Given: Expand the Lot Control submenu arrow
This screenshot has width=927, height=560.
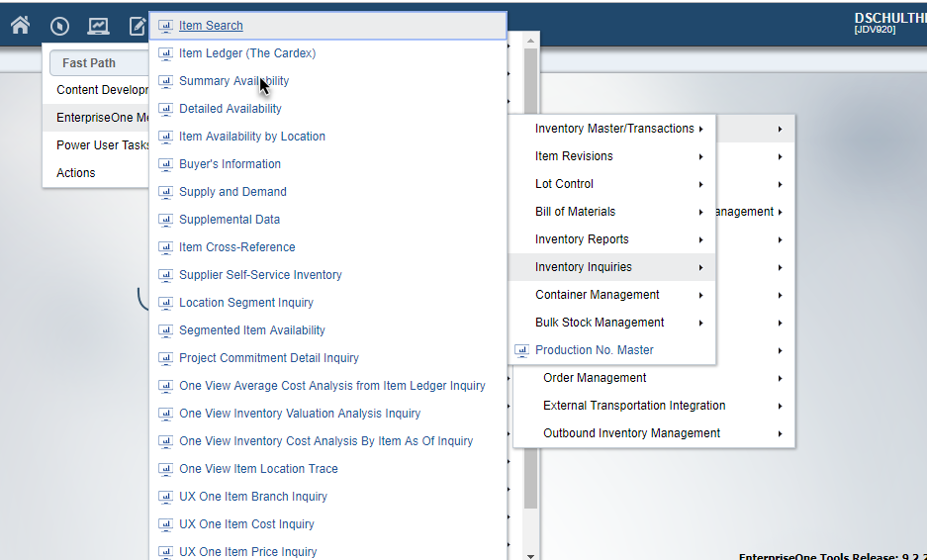Looking at the screenshot, I should pos(700,184).
